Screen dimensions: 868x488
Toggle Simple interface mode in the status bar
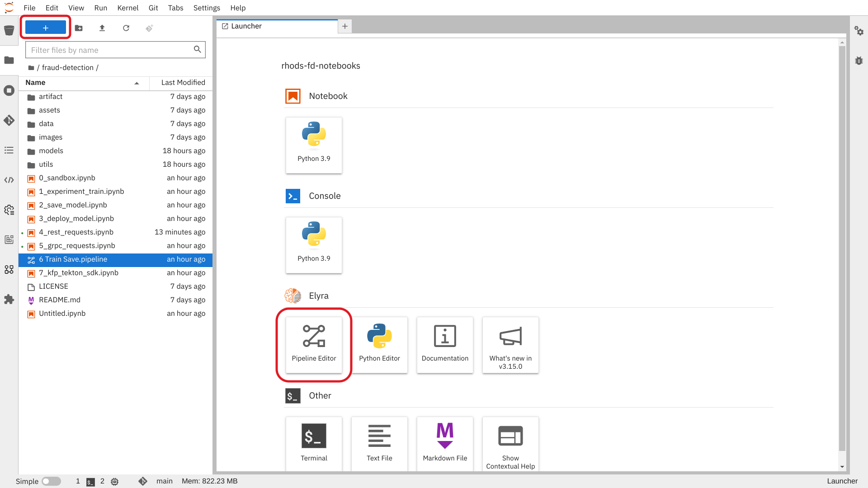click(x=51, y=481)
